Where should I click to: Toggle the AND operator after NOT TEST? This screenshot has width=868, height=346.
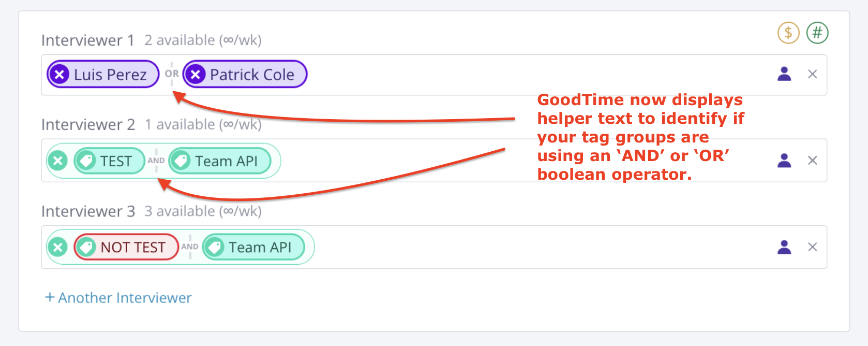(190, 247)
